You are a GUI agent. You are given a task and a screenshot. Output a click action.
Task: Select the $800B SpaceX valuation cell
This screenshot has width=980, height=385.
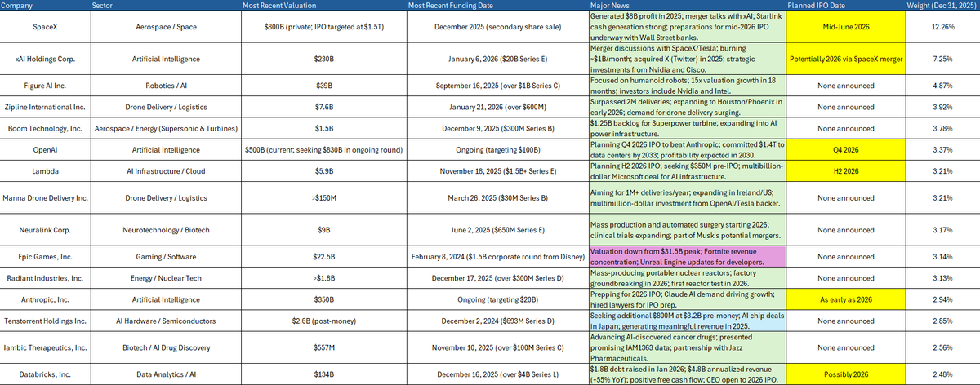tap(324, 27)
